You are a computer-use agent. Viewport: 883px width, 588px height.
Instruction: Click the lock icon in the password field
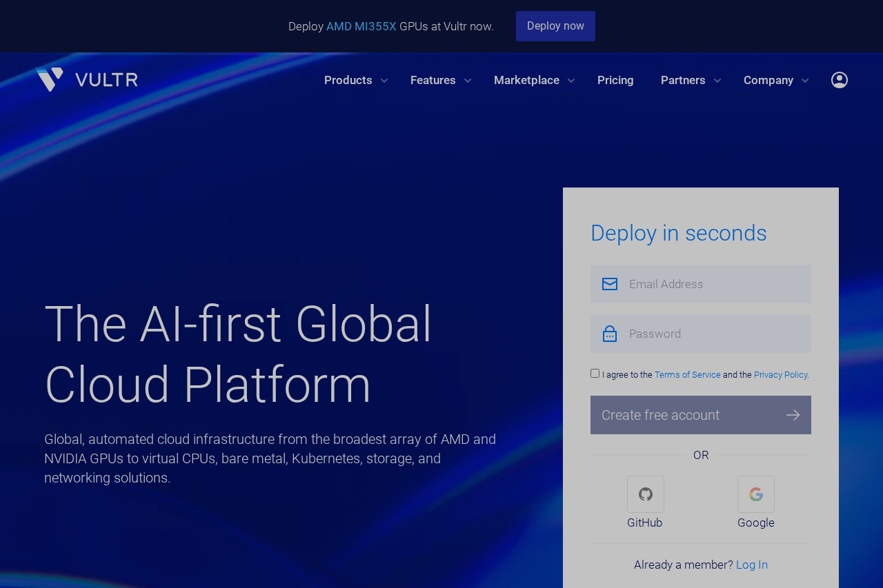(610, 333)
